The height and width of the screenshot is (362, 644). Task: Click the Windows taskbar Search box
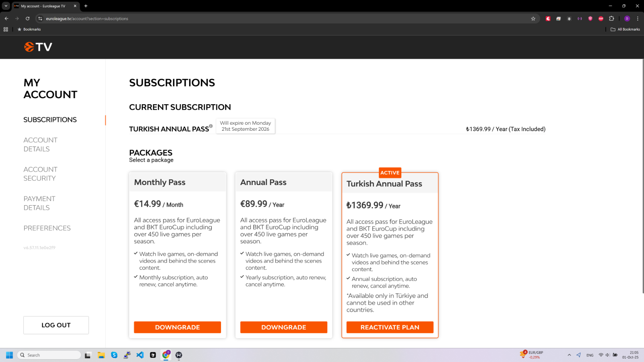(49, 355)
